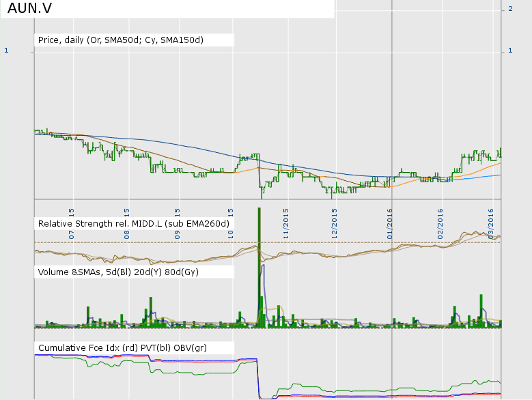Click the 02/2016 date axis label
Screen dimensions: 532x400
(440, 224)
